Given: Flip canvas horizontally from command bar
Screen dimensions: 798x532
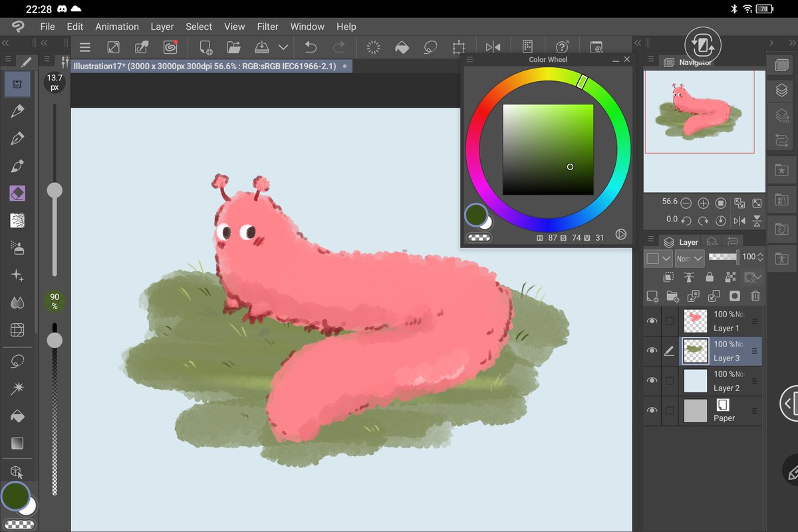Looking at the screenshot, I should (493, 47).
